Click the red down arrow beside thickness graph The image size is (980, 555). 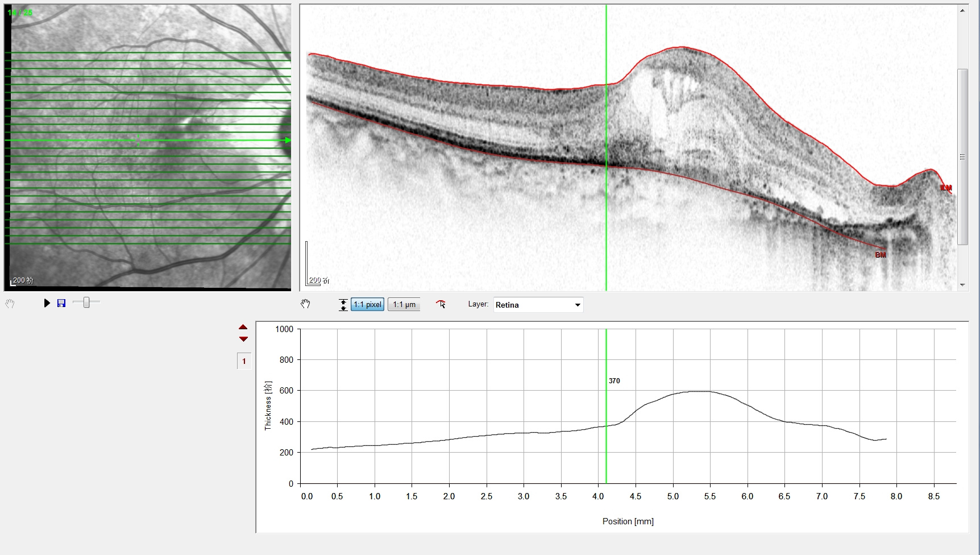243,339
